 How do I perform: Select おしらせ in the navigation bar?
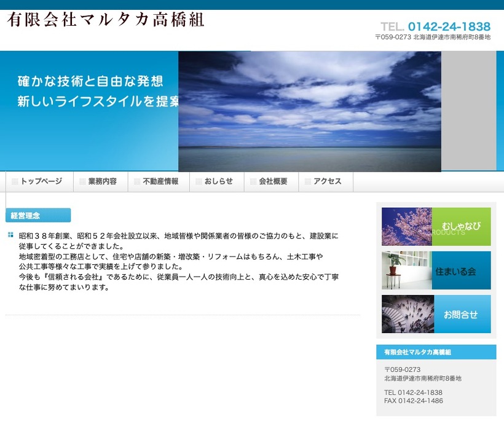coord(218,182)
